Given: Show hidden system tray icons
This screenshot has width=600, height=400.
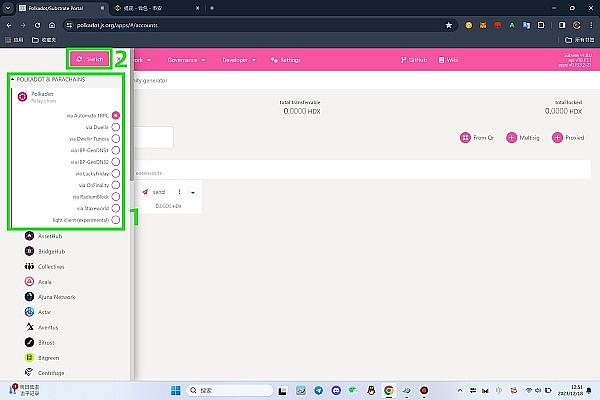Looking at the screenshot, I should click(x=460, y=390).
